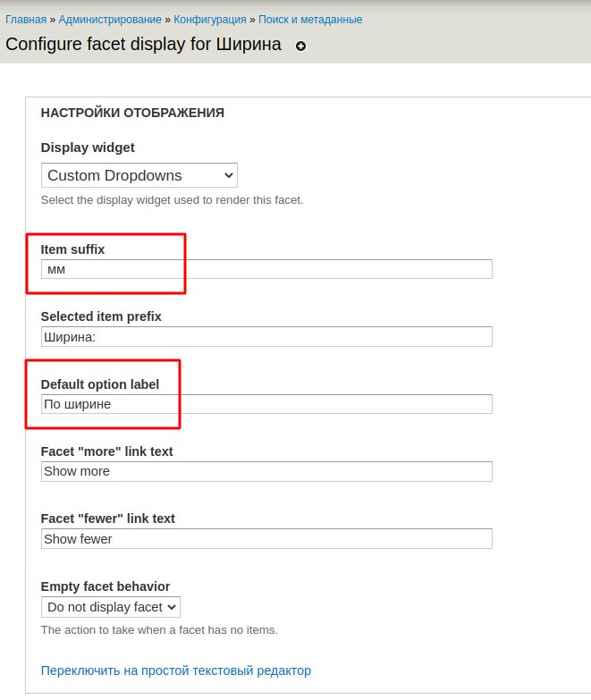Viewport: 591px width, 700px height.
Task: Open the Empty facet behavior dropdown
Action: (x=111, y=607)
